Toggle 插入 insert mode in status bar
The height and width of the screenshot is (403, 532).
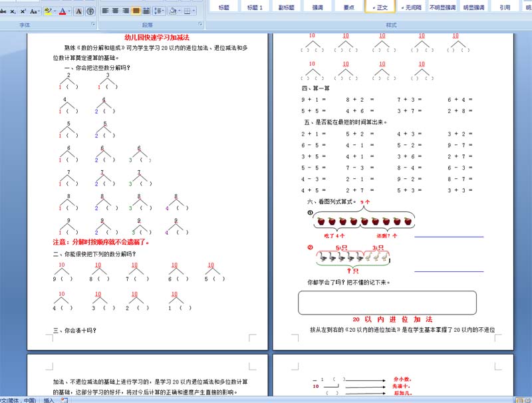[49, 400]
